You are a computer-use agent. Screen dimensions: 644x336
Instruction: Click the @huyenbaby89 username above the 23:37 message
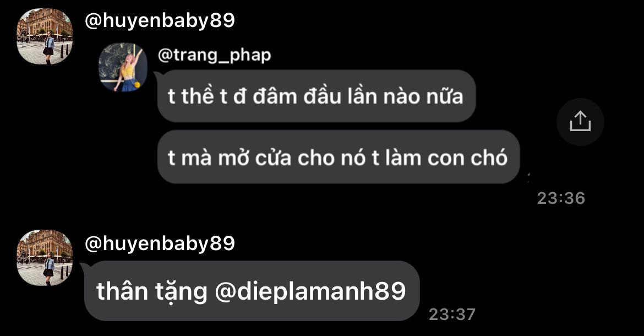[160, 243]
